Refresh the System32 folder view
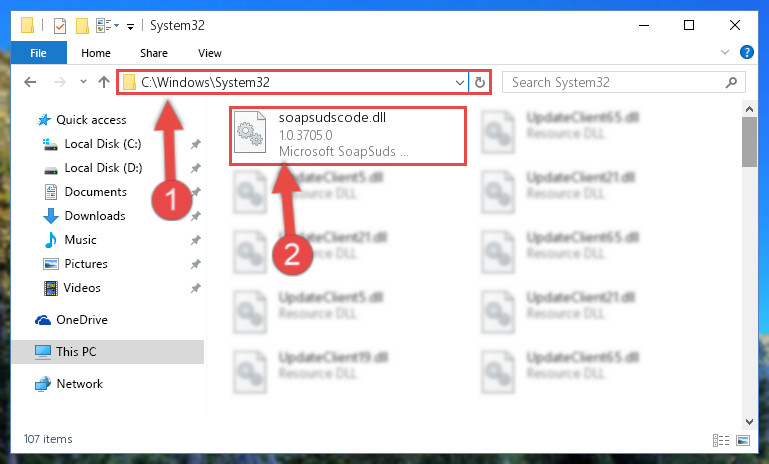The height and width of the screenshot is (464, 769). [x=480, y=82]
